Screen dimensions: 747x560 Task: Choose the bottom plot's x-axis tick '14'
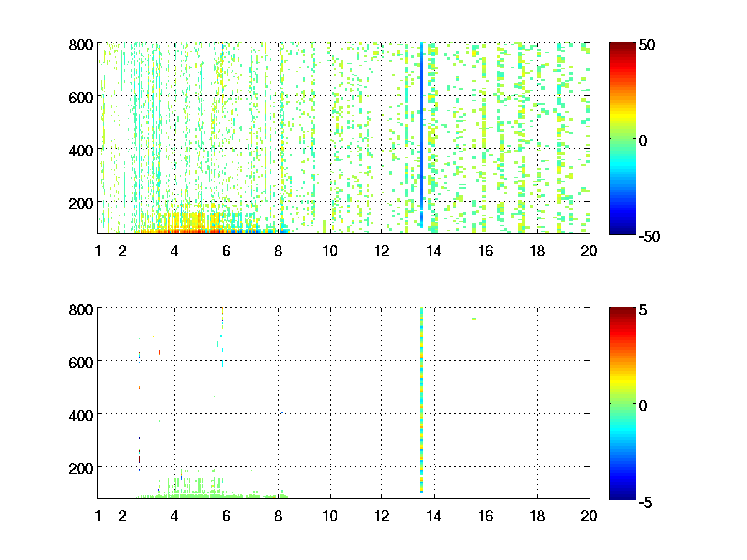434,516
